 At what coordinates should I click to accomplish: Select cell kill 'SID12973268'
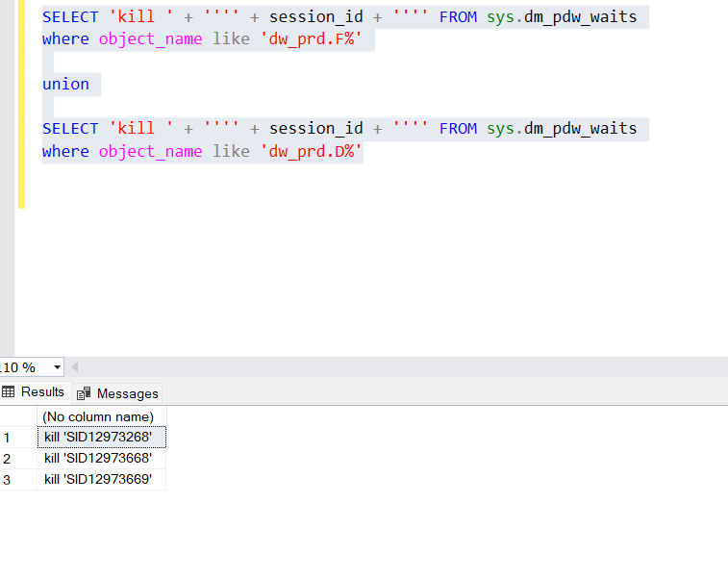pyautogui.click(x=101, y=437)
